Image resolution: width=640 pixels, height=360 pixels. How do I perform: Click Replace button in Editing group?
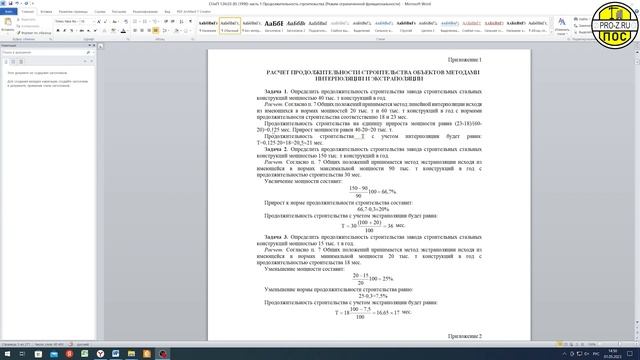[x=582, y=26]
